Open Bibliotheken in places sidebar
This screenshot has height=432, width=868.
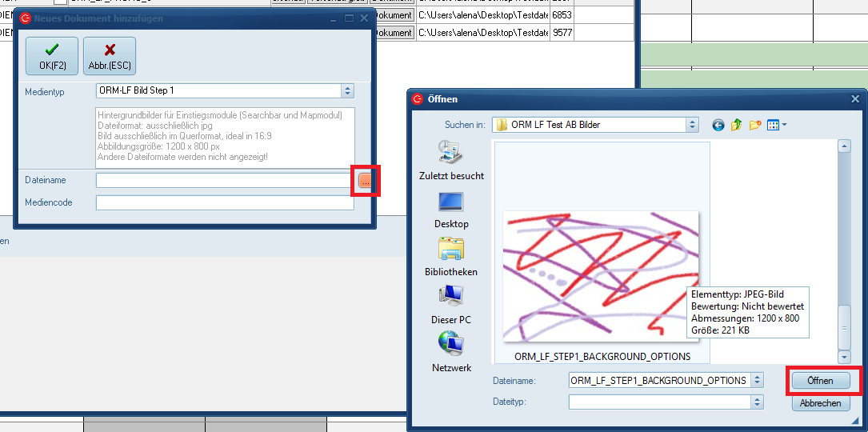click(x=450, y=257)
